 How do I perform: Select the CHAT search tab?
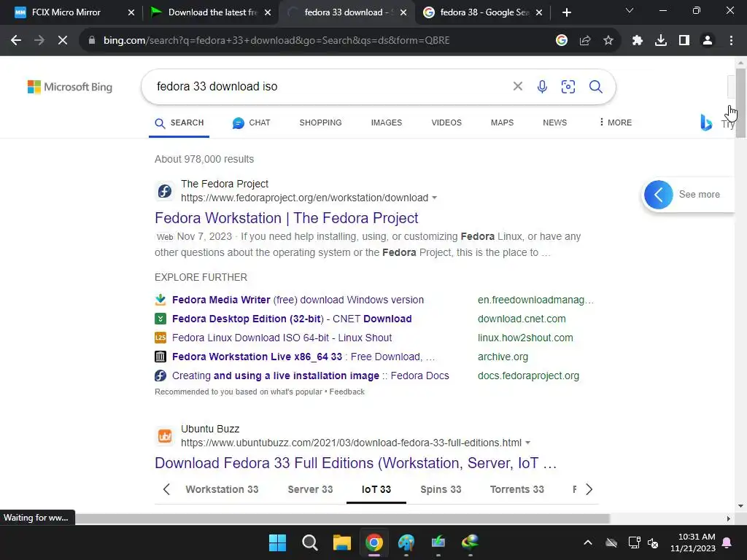(x=252, y=122)
